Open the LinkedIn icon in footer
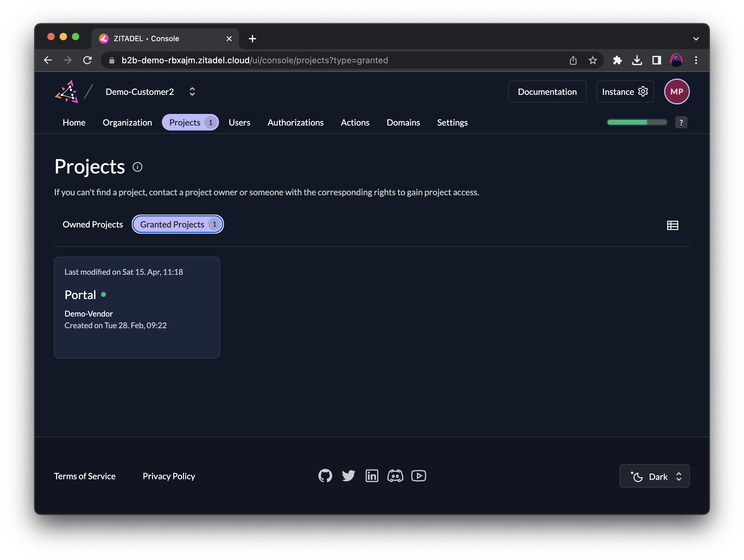The width and height of the screenshot is (744, 560). coord(372,476)
